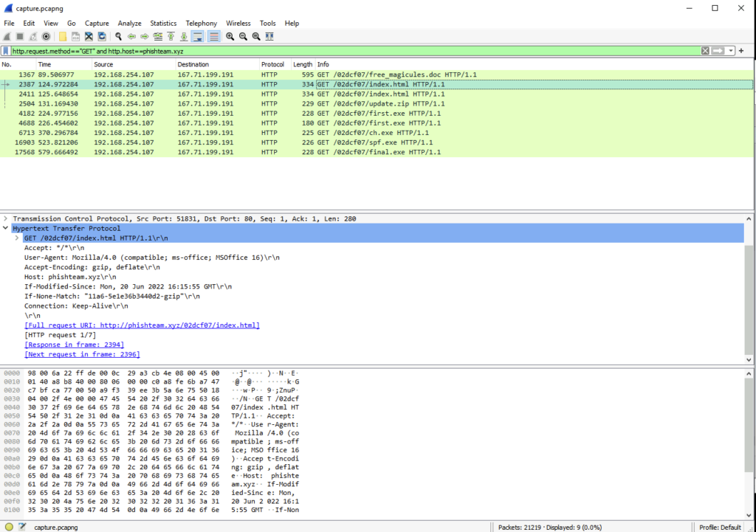Follow the Next request in frame: 2396 link
The height and width of the screenshot is (532, 756).
[x=82, y=354]
